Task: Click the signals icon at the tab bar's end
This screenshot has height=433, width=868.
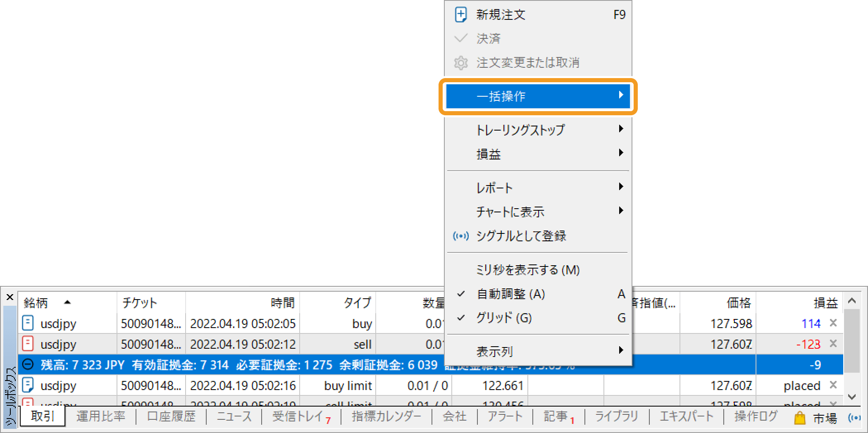Action: (854, 418)
